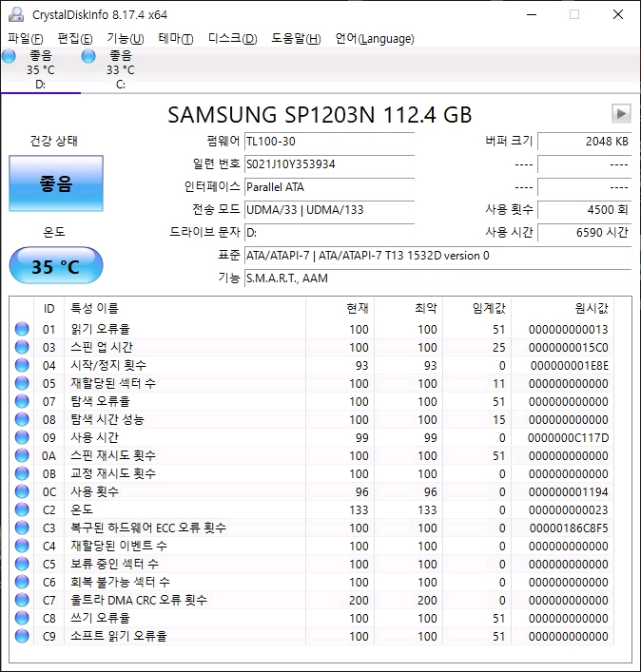
Task: Click the status orb for row C6 회복 불가능 섹터 수
Action: 22,582
